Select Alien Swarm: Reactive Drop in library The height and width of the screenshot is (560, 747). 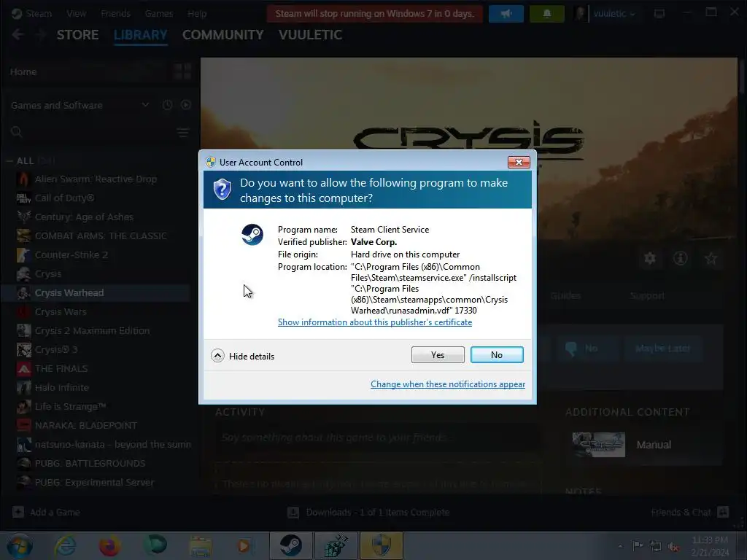(x=96, y=179)
